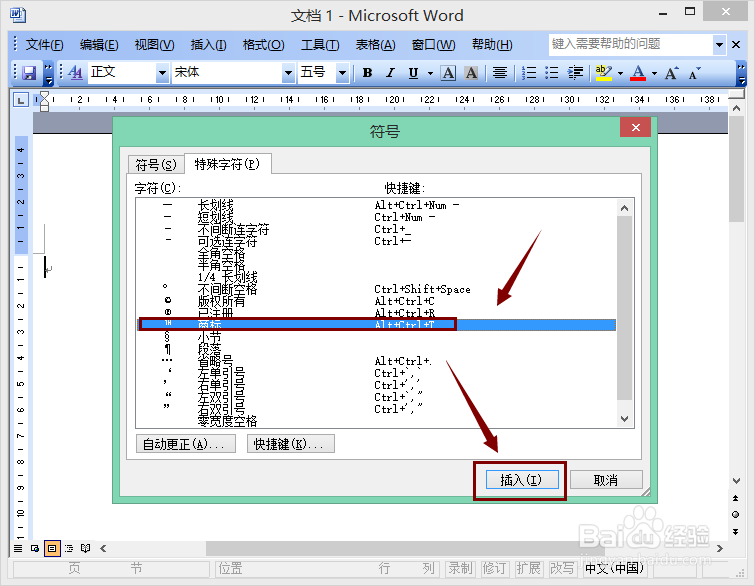Click increase indent icon
Viewport: 755px width, 586px height.
pyautogui.click(x=575, y=73)
